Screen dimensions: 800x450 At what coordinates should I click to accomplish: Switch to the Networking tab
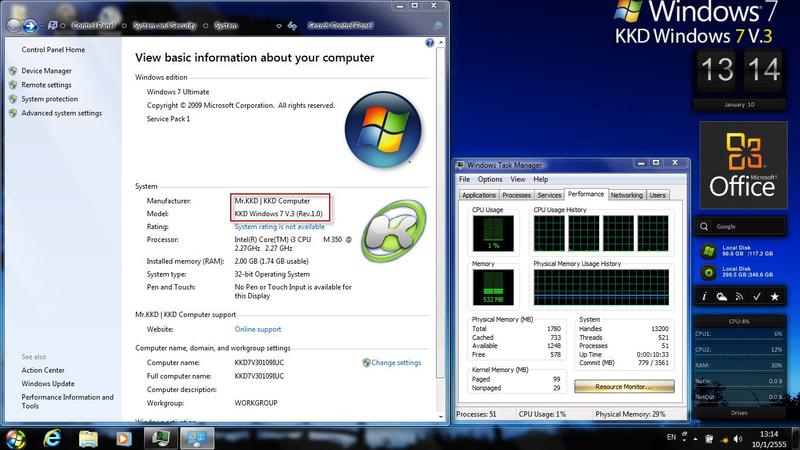coord(627,195)
